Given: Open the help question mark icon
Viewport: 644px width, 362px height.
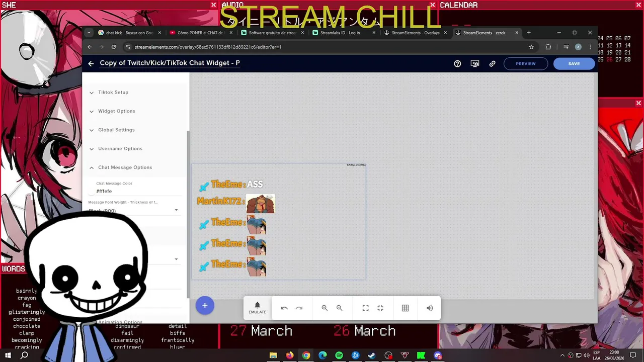Looking at the screenshot, I should coord(457,64).
